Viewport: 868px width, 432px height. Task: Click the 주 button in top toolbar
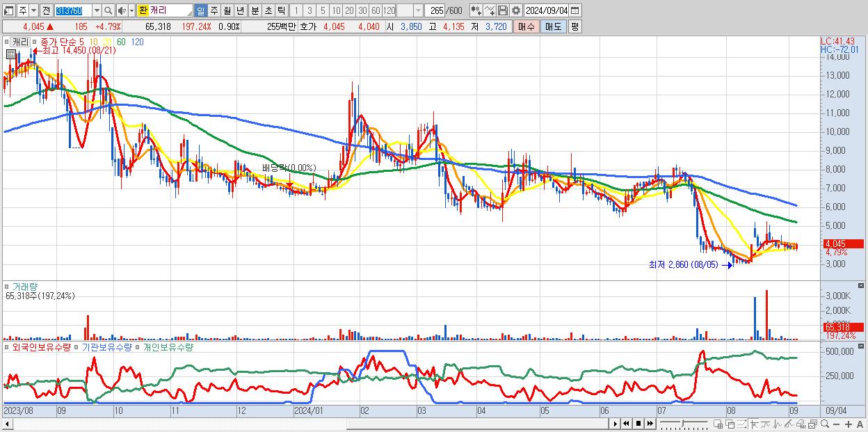[x=23, y=11]
